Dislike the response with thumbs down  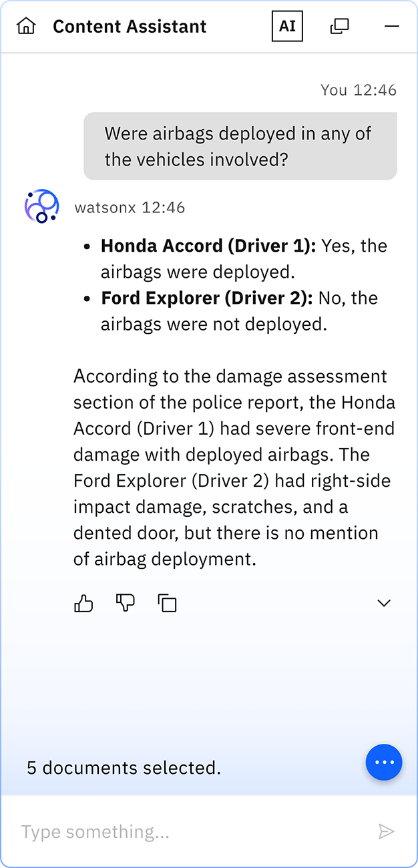(126, 604)
